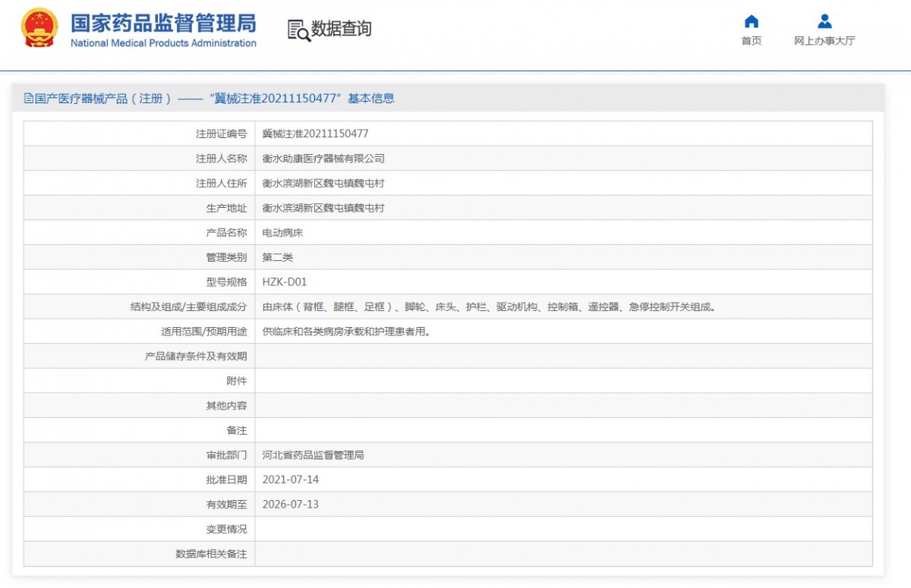The height and width of the screenshot is (588, 911).
Task: Click the 其他内容 label
Action: 226,406
